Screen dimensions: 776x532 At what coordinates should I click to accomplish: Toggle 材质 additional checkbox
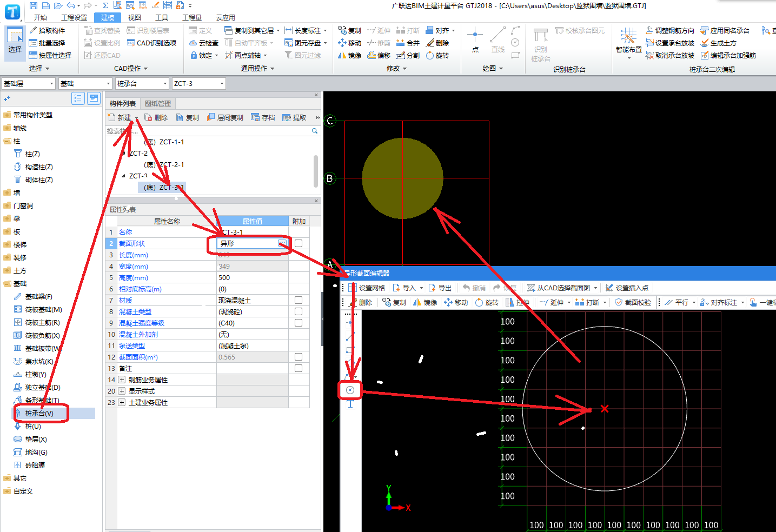pyautogui.click(x=299, y=300)
